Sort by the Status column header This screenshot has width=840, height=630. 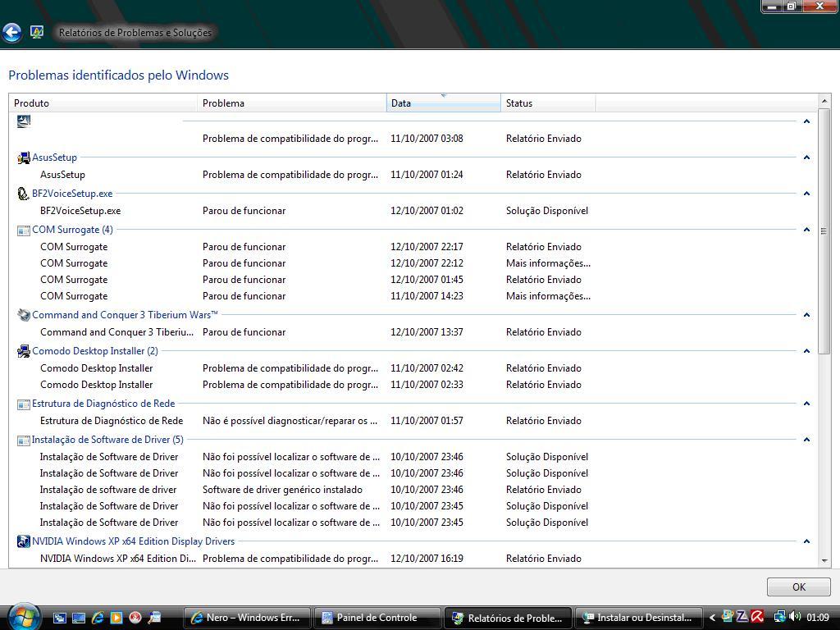[x=548, y=103]
